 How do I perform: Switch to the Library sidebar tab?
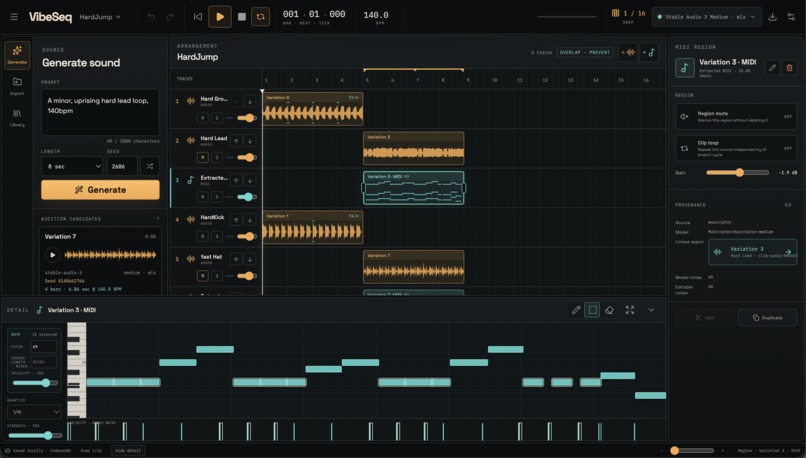(17, 117)
